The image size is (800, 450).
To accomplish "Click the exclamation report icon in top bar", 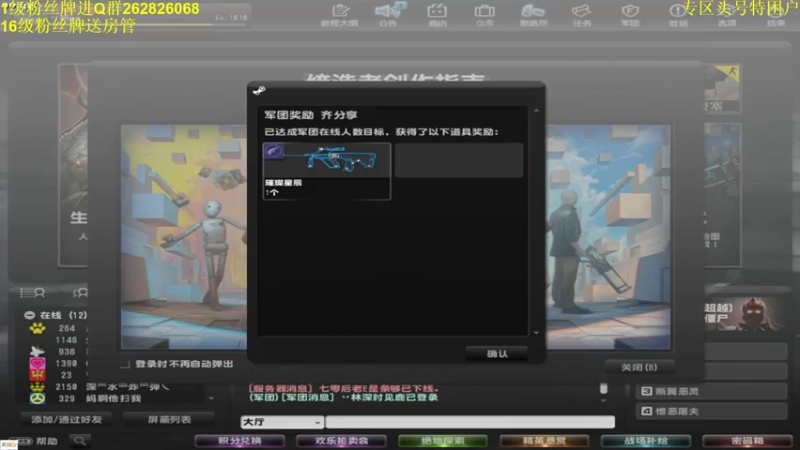I will tap(678, 11).
